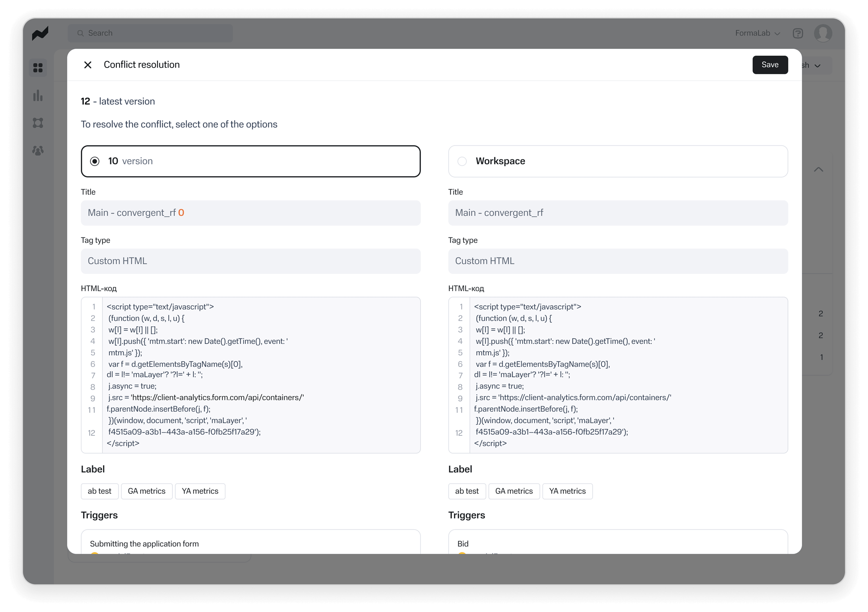Select the left 'ab test' label
868x612 pixels.
click(100, 491)
